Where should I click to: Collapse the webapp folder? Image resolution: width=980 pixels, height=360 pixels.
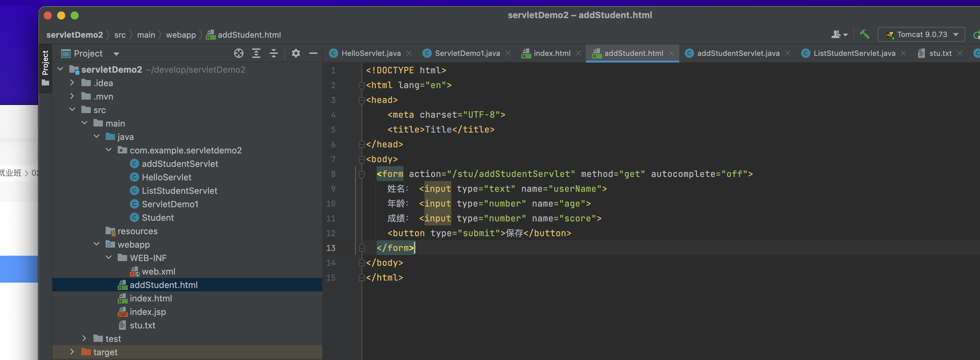(x=97, y=244)
